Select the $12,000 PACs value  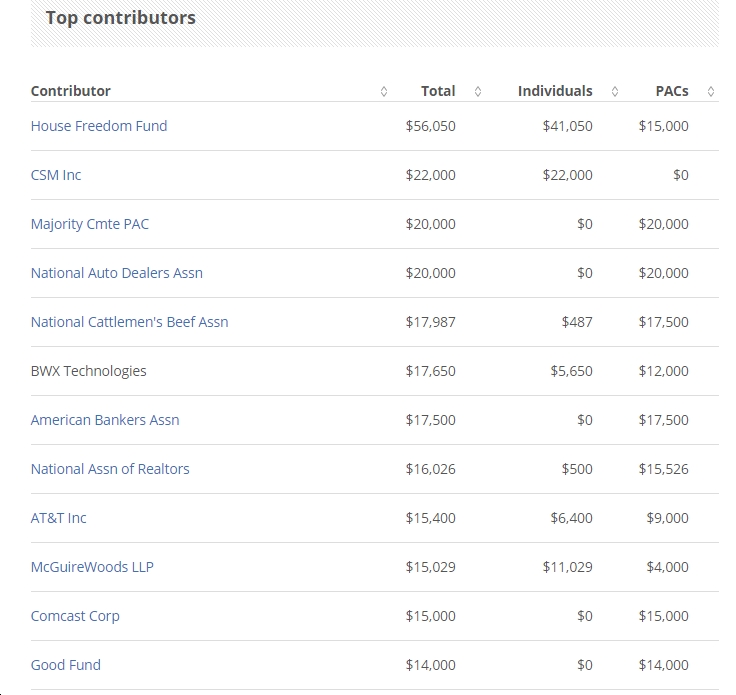tap(663, 371)
